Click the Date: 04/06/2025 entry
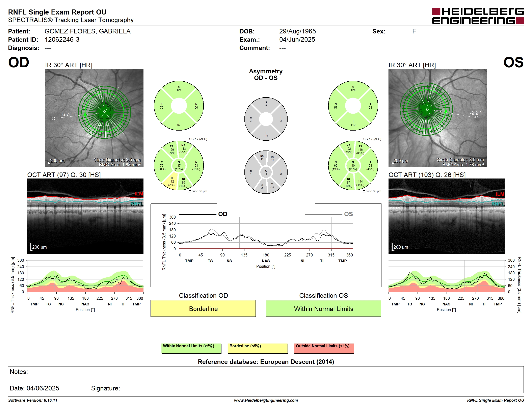Screen dimensions: 532x411 tap(34, 388)
